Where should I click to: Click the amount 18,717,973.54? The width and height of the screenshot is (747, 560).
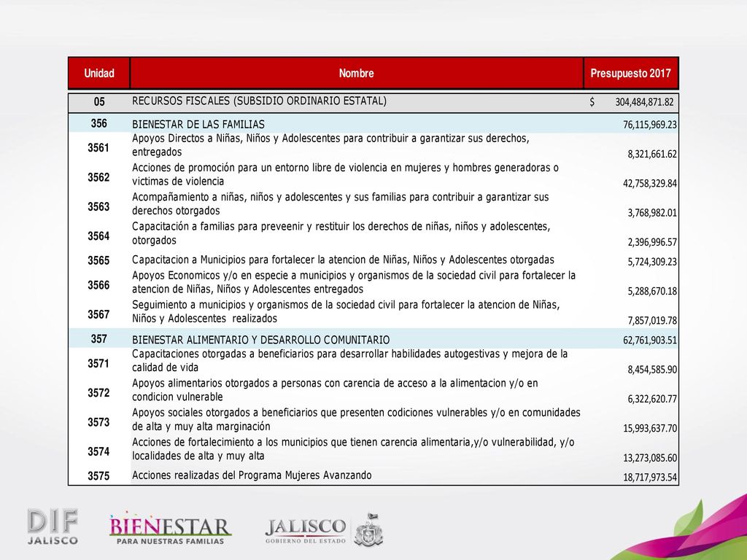[650, 477]
